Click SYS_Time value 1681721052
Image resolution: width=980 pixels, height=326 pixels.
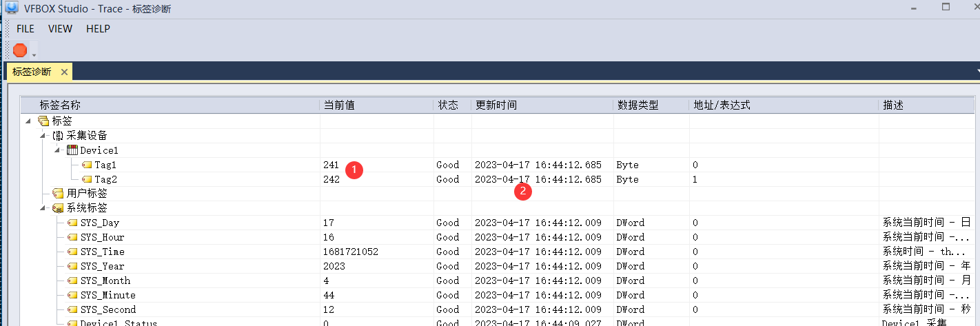(x=350, y=252)
